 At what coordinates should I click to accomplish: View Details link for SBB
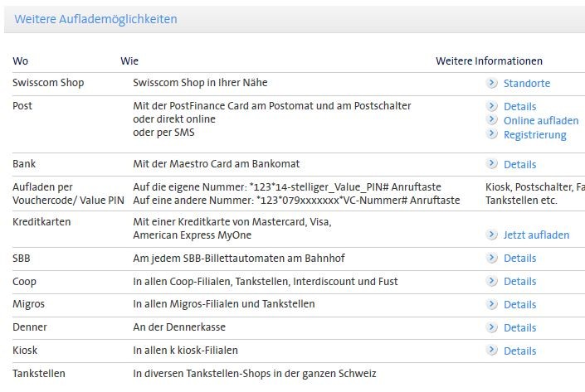pyautogui.click(x=519, y=259)
